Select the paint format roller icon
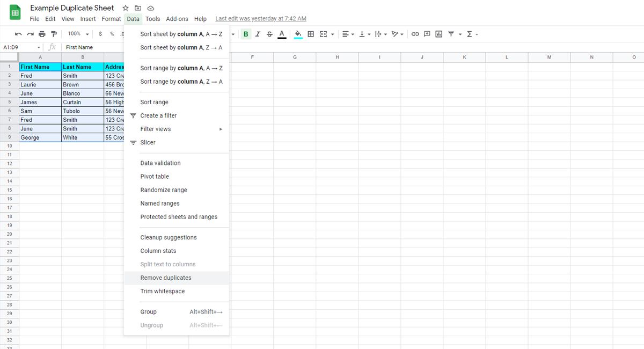The width and height of the screenshot is (644, 349). (x=54, y=34)
